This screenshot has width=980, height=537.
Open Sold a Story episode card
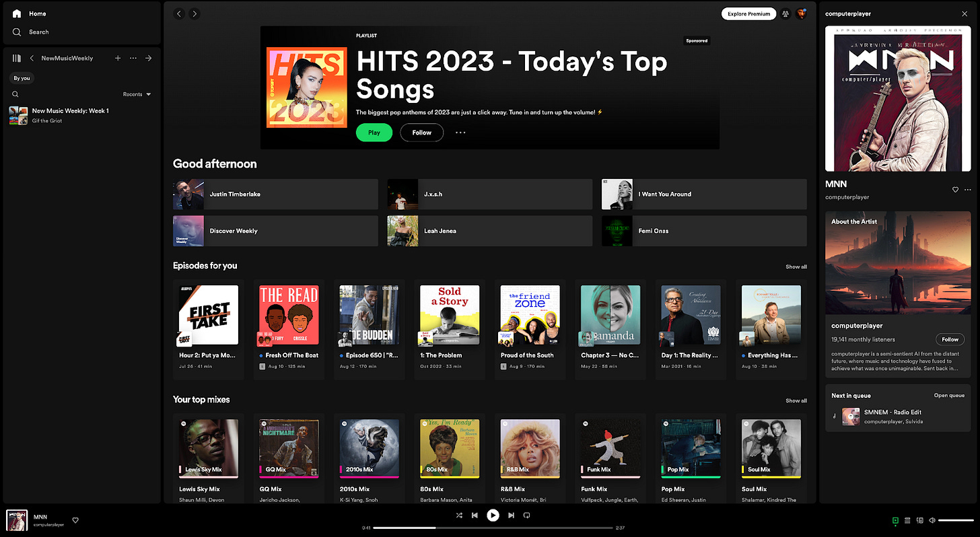450,329
